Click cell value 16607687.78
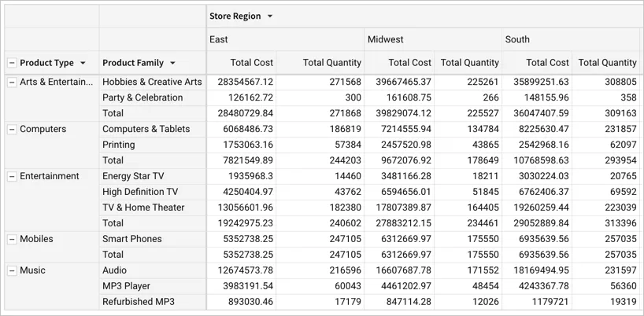This screenshot has width=644, height=316. coord(403,270)
